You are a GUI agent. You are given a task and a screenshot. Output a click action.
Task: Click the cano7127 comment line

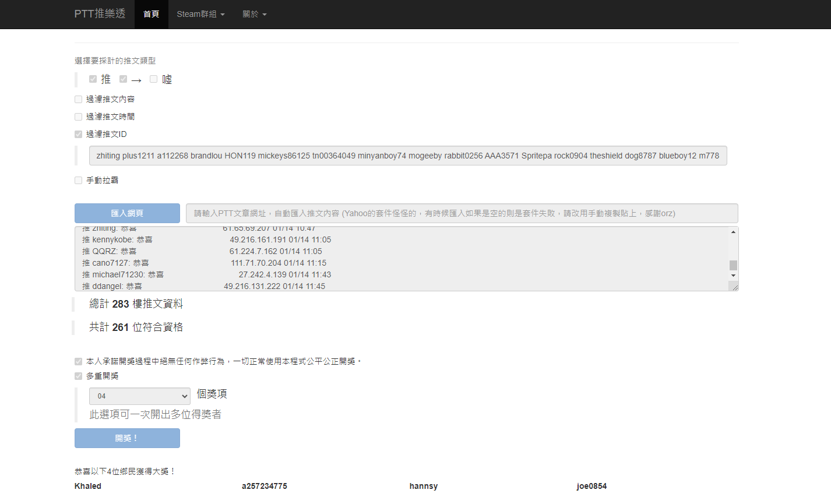[x=204, y=263]
